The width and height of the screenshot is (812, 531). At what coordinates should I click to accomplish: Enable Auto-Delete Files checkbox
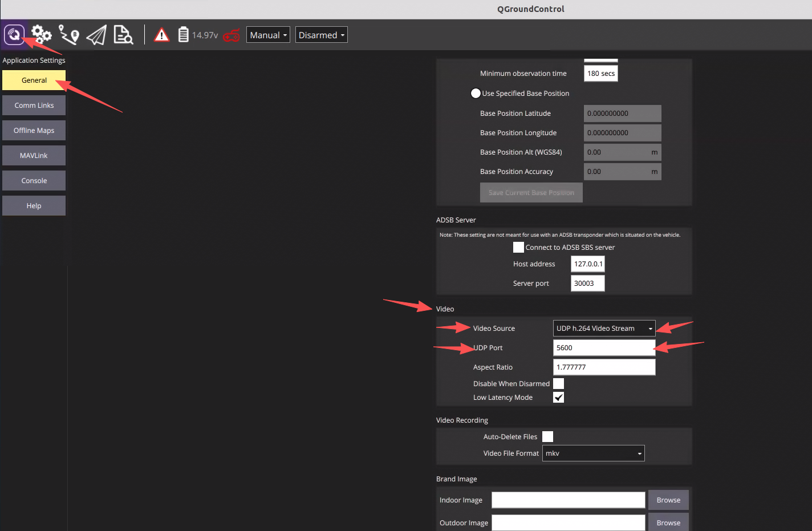[x=547, y=436]
